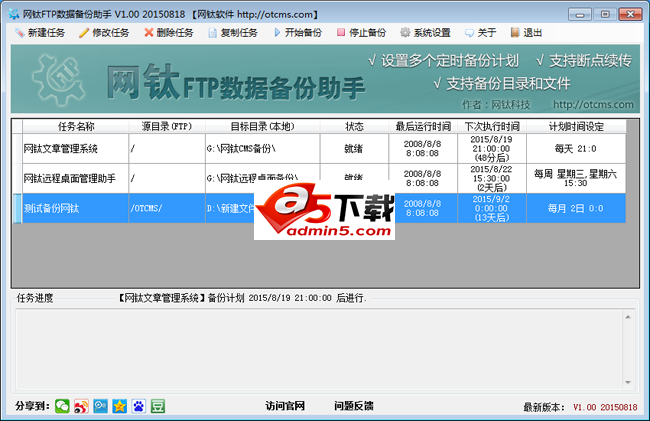Share to Sina Weibo icon

(x=81, y=406)
